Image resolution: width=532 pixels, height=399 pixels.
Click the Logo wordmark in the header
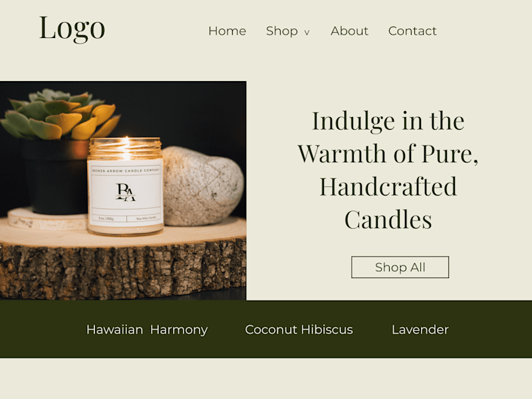pyautogui.click(x=72, y=29)
